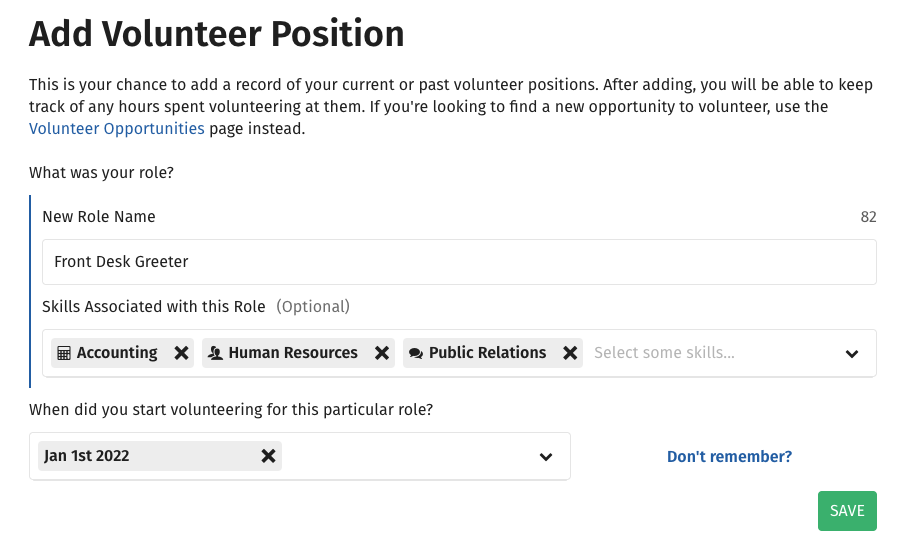The width and height of the screenshot is (914, 560).
Task: Click the "Select some skills..." search box
Action: tap(700, 353)
